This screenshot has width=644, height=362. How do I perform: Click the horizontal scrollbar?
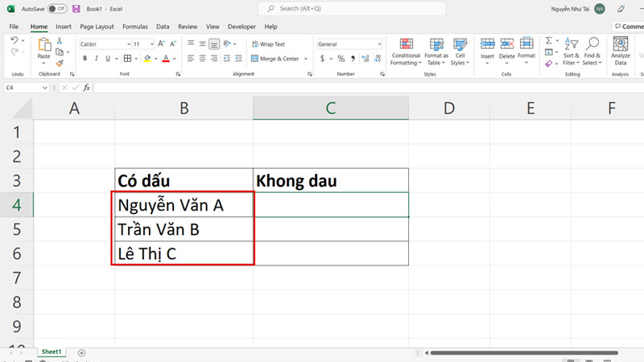(x=524, y=353)
